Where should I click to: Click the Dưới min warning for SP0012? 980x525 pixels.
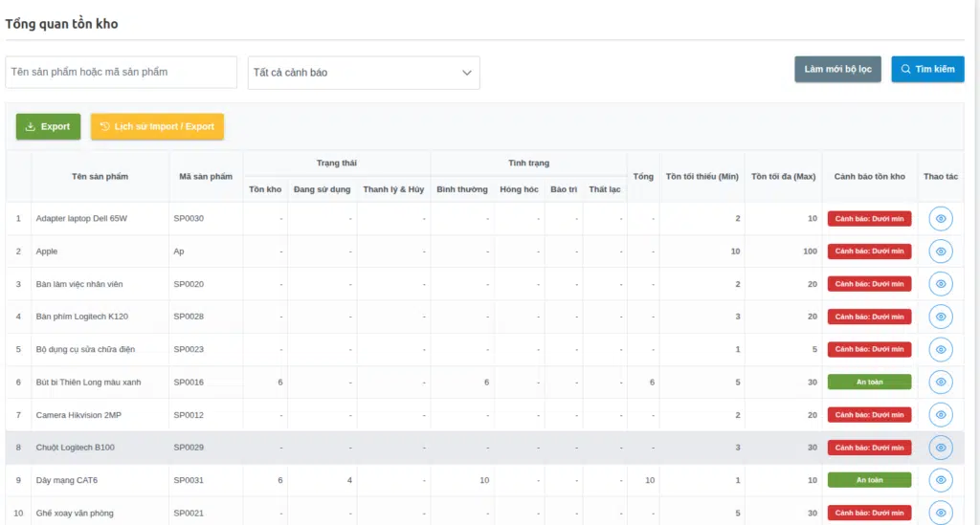pos(869,414)
